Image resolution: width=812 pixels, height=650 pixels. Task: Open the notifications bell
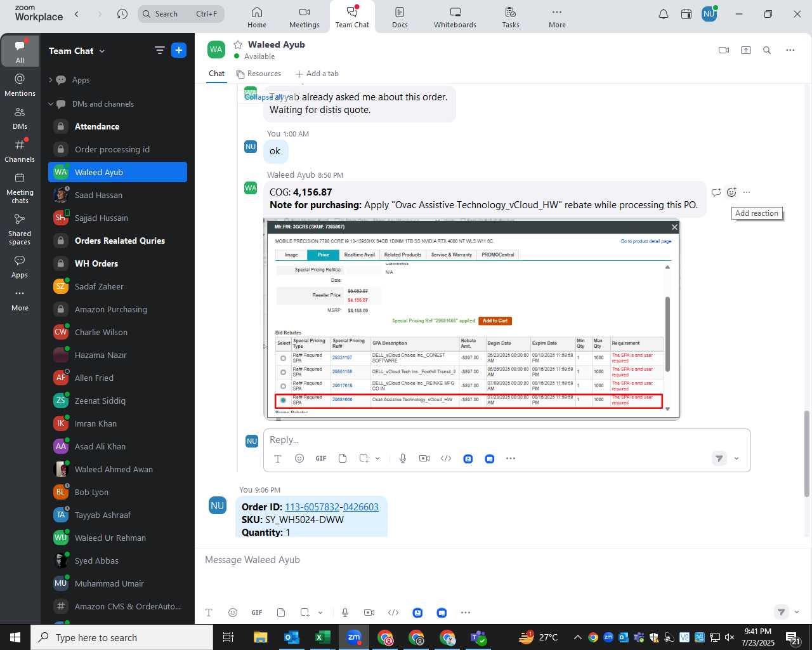(x=664, y=14)
